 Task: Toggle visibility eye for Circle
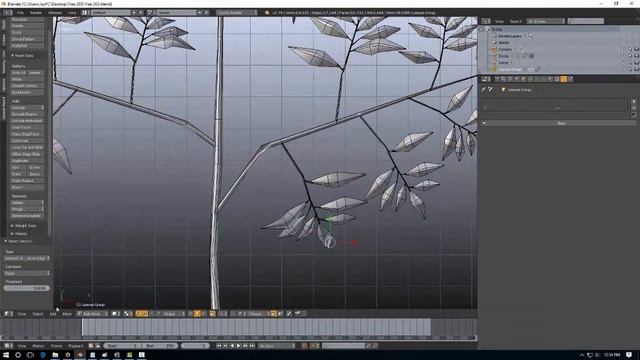click(x=623, y=56)
